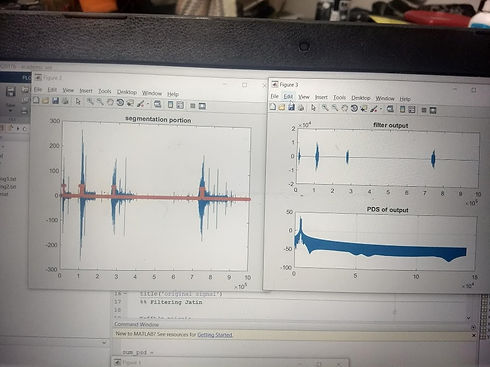Open Tools menu in Figure 3
The width and height of the screenshot is (490, 367).
tap(339, 97)
